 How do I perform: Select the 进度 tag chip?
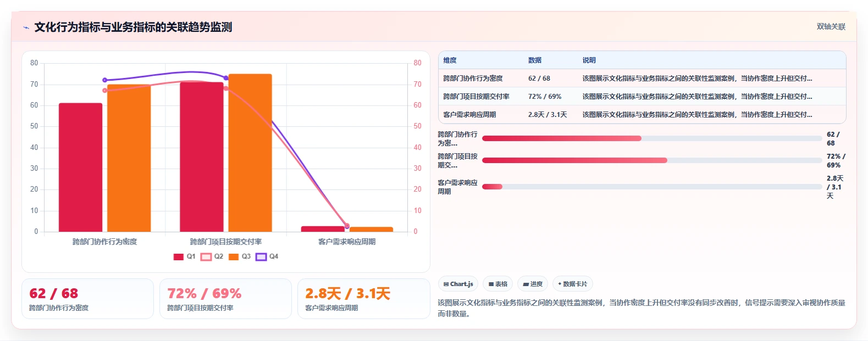533,284
